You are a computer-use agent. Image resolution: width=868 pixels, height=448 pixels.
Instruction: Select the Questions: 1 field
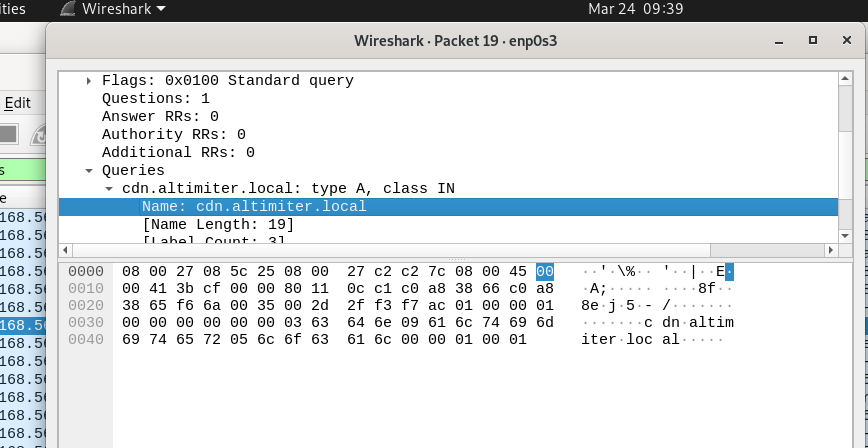(156, 99)
